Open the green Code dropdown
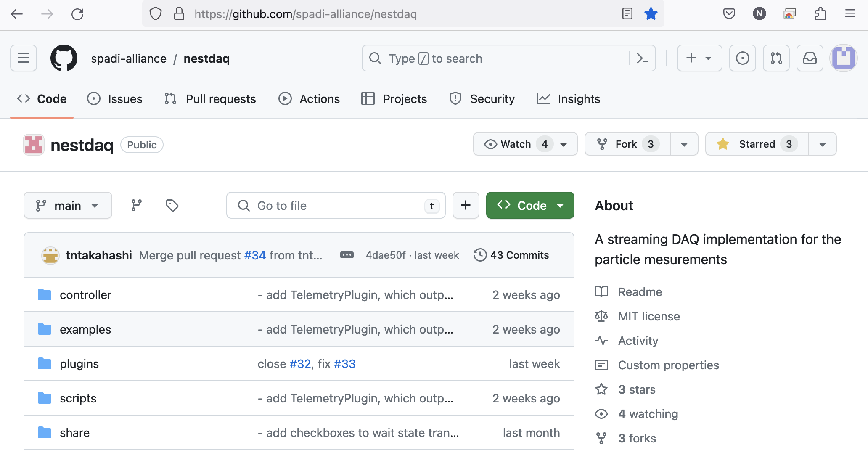Image resolution: width=868 pixels, height=450 pixels. tap(530, 205)
